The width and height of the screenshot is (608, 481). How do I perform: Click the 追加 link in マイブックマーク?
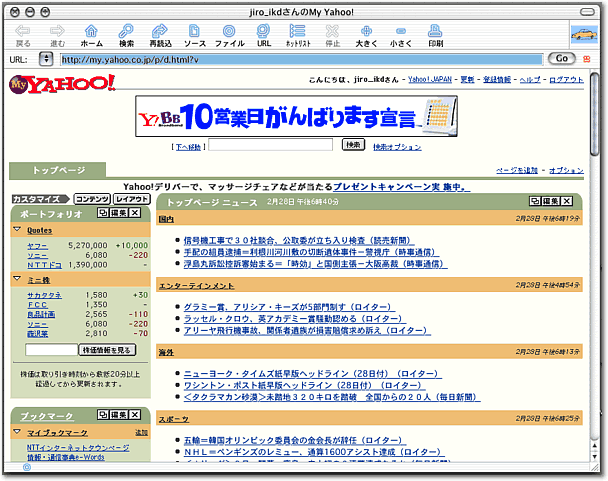[x=141, y=432]
